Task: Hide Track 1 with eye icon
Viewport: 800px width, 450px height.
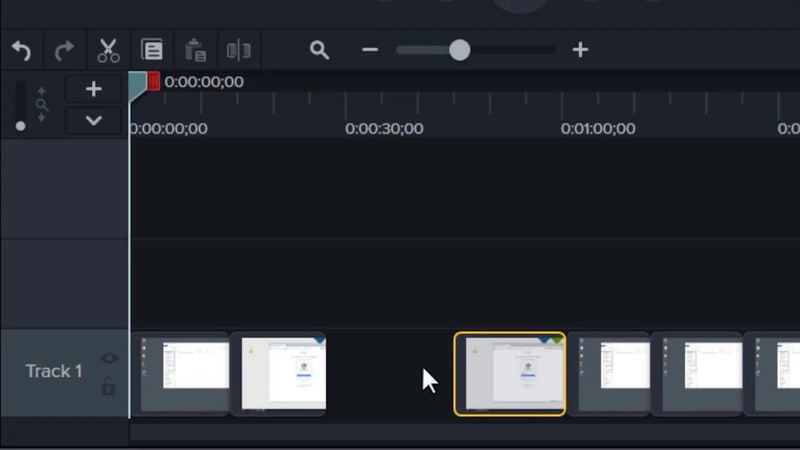Action: (109, 358)
